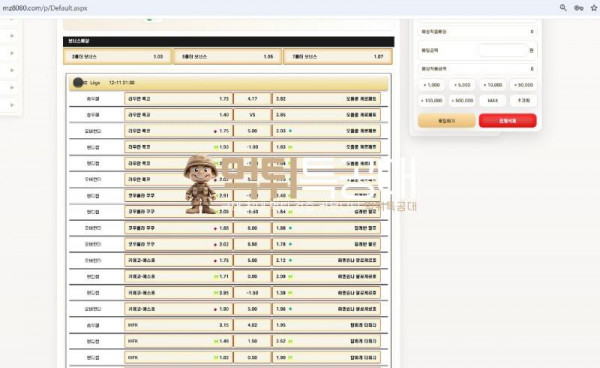Click the green H icon beside 1.71
This screenshot has width=600, height=368.
(216, 277)
